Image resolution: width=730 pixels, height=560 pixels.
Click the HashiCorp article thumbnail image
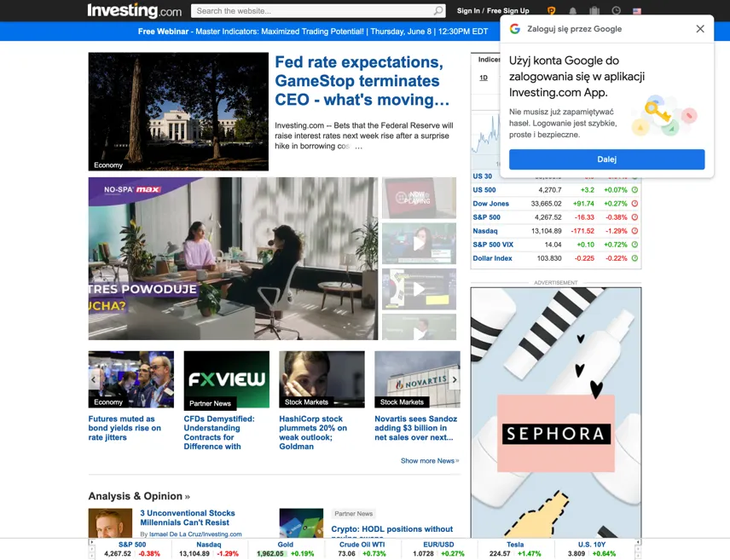click(322, 379)
